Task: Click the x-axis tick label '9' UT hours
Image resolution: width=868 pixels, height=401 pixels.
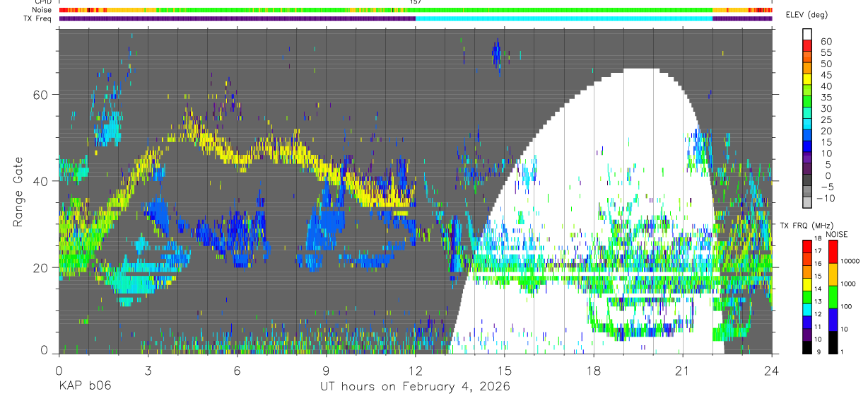Action: click(x=326, y=371)
